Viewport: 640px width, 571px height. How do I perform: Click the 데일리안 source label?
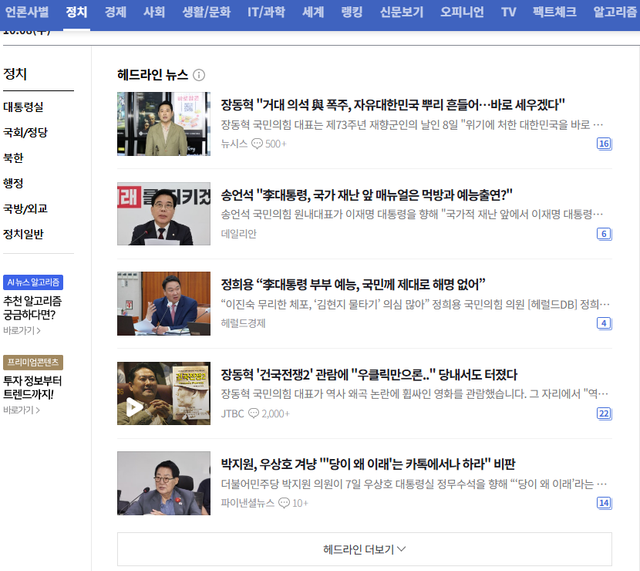coord(239,234)
